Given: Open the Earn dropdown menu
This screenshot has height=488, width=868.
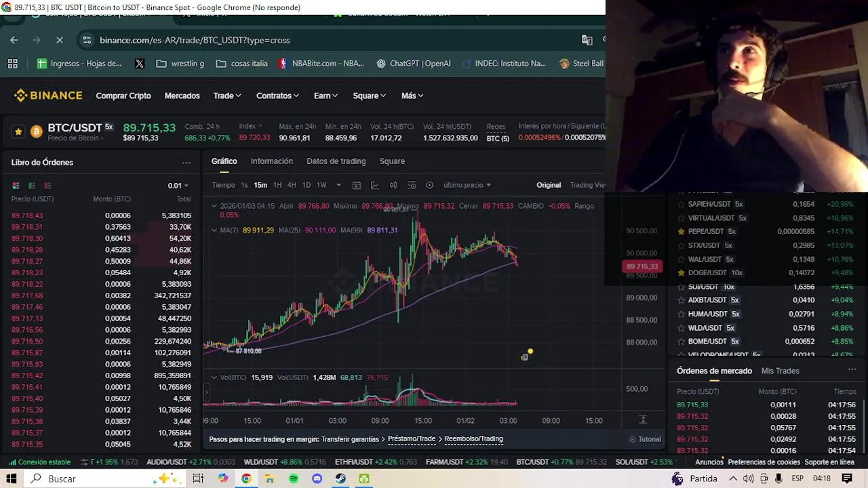Looking at the screenshot, I should coord(325,96).
